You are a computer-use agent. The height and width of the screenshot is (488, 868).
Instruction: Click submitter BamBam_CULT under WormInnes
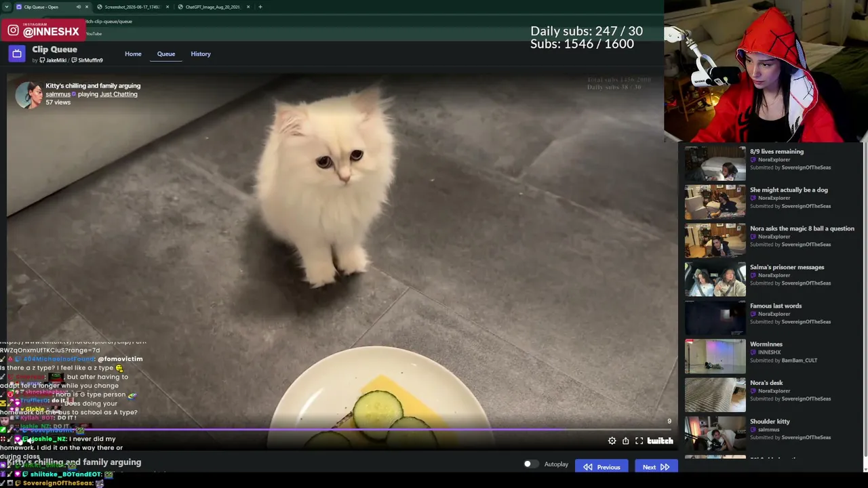[800, 361]
